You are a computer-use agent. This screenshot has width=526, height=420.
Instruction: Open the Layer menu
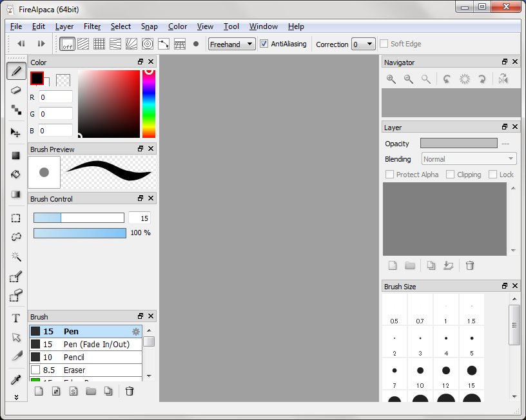(64, 26)
